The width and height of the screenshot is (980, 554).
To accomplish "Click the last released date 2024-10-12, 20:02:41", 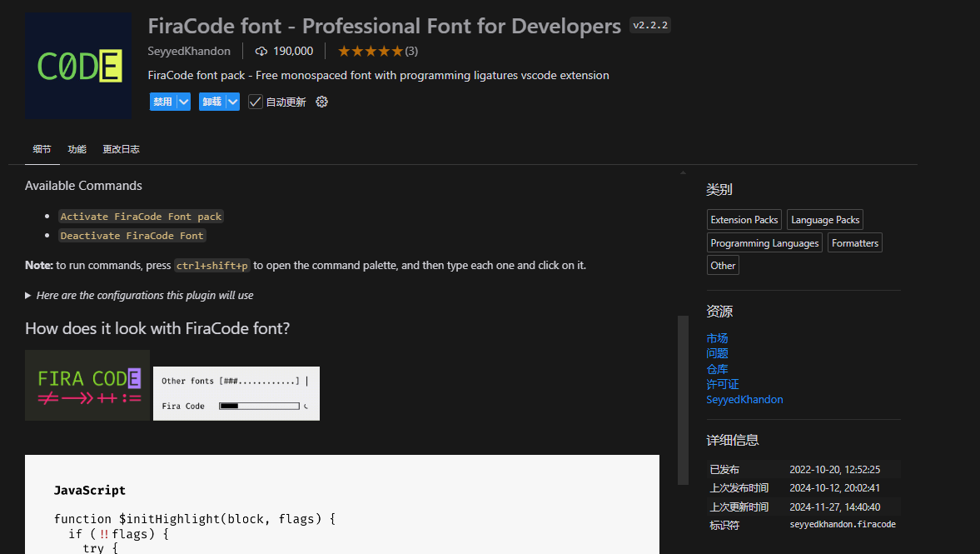I will click(835, 487).
